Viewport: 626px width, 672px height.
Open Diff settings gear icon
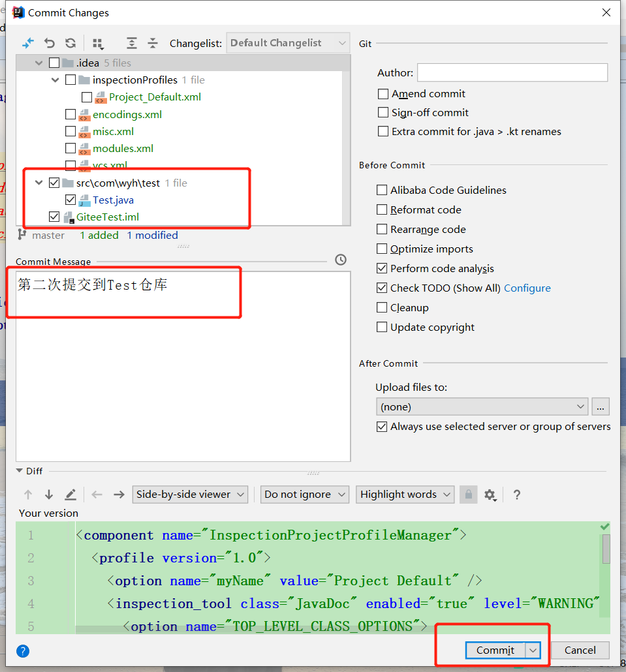click(490, 495)
